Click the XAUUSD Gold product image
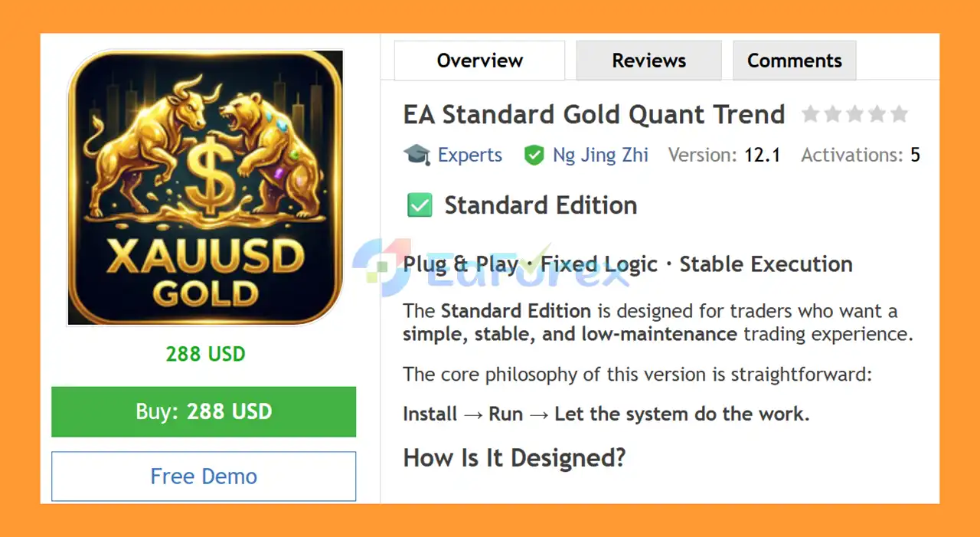Viewport: 980px width, 537px height. tap(205, 188)
